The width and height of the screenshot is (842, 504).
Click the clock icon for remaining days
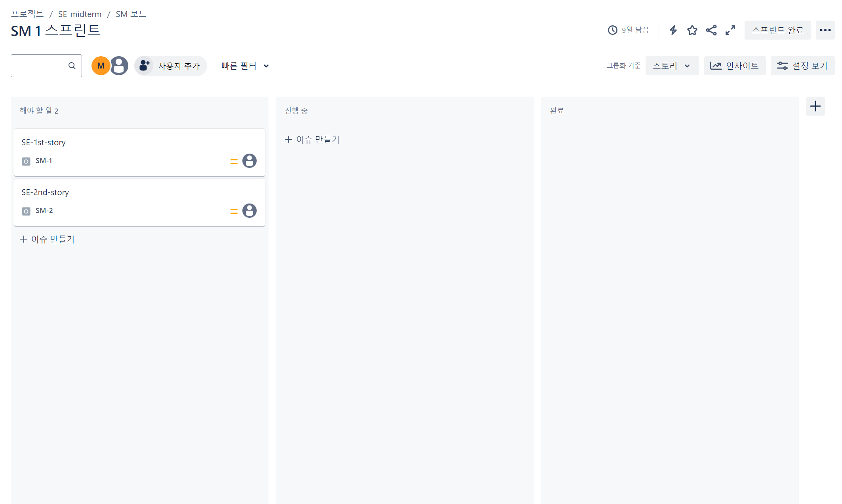[x=612, y=30]
